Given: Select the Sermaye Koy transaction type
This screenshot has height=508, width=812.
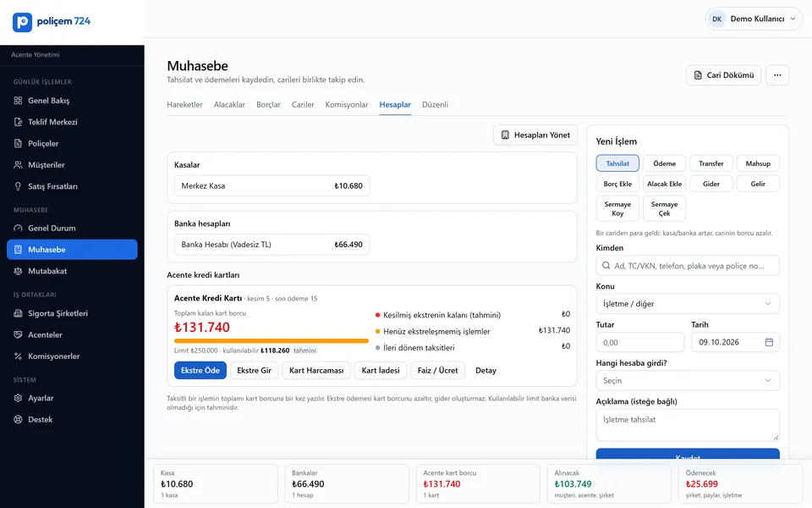Looking at the screenshot, I should [617, 208].
